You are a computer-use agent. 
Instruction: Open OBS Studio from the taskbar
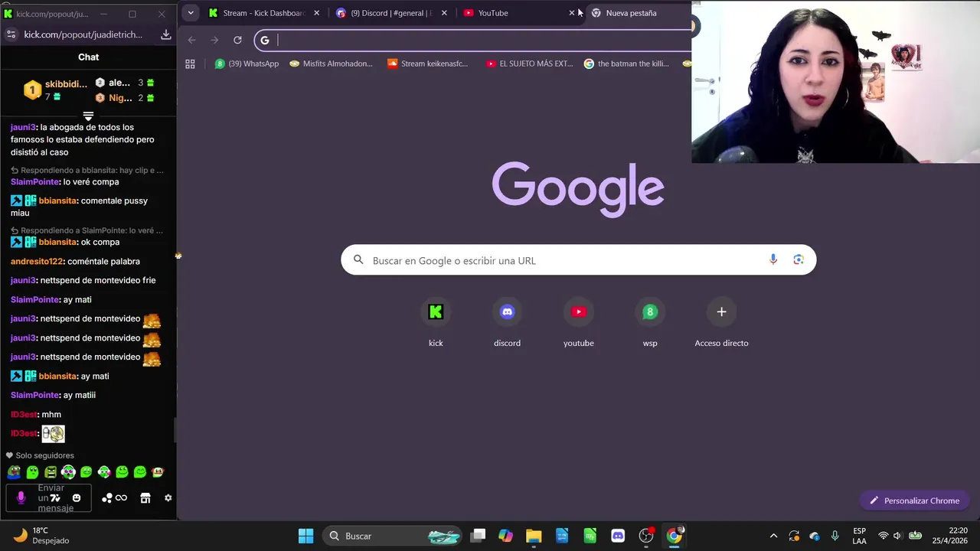point(646,536)
